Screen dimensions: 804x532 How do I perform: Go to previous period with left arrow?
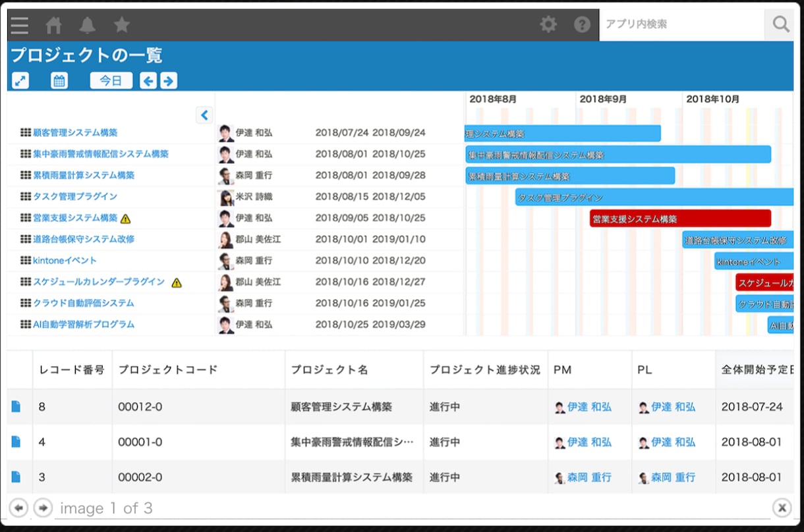coord(148,81)
